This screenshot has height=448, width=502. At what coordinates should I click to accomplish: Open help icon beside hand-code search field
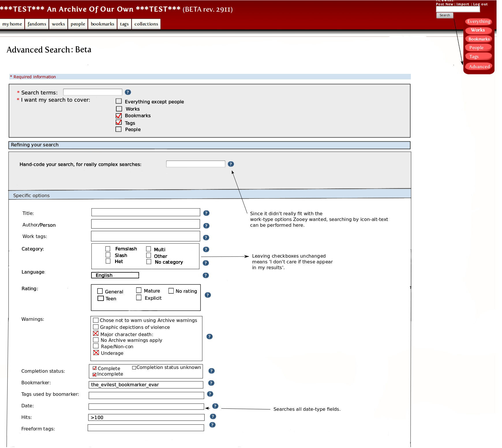[x=231, y=164]
